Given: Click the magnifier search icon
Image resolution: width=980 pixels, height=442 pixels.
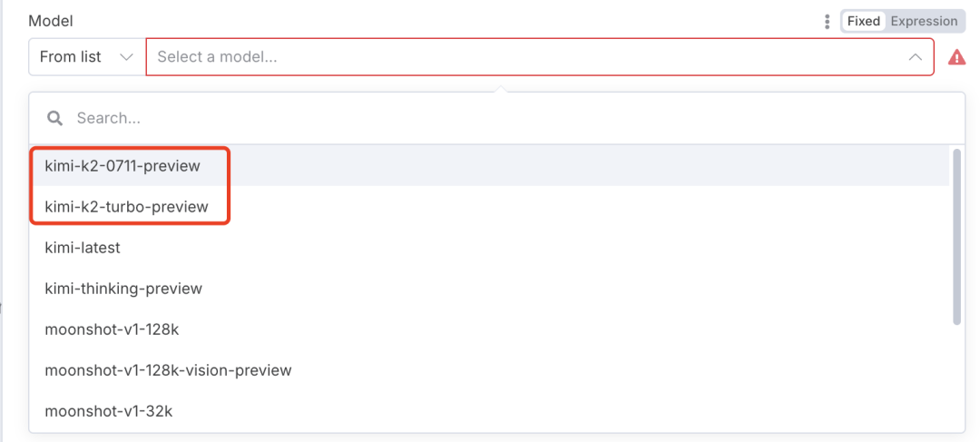Looking at the screenshot, I should (x=55, y=118).
